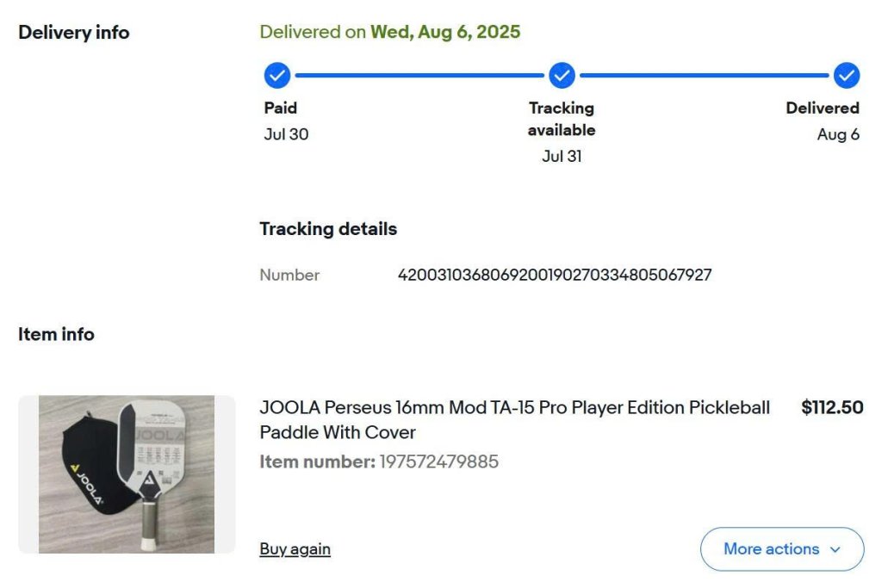882x588 pixels.
Task: Click the Tracking available checkmark icon
Action: click(562, 76)
